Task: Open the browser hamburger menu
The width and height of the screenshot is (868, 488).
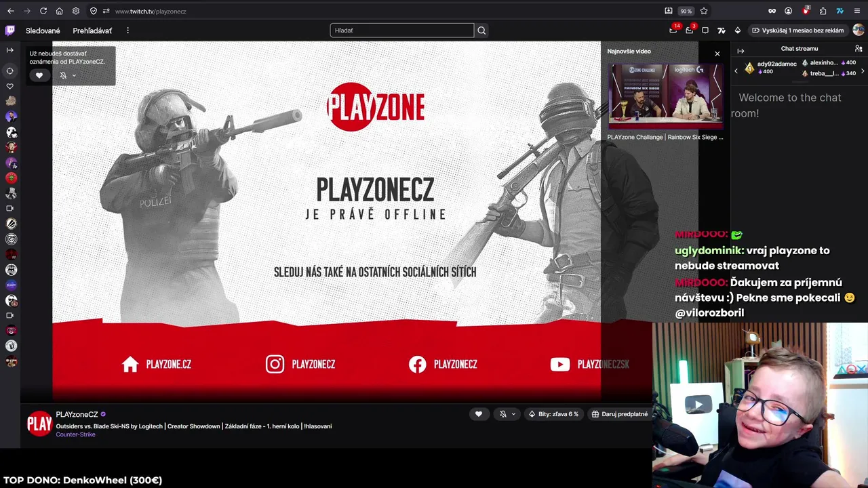Action: pos(857,11)
